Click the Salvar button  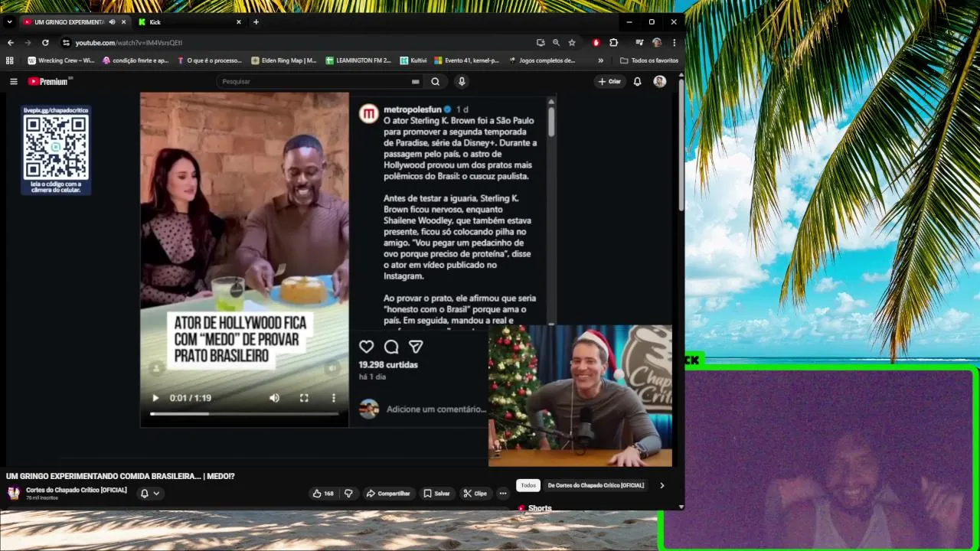click(436, 494)
